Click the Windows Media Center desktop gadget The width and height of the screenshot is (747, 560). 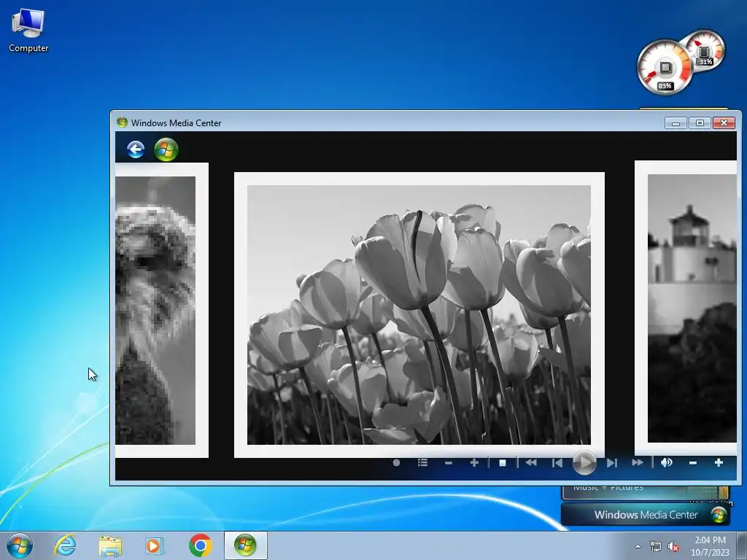[646, 515]
